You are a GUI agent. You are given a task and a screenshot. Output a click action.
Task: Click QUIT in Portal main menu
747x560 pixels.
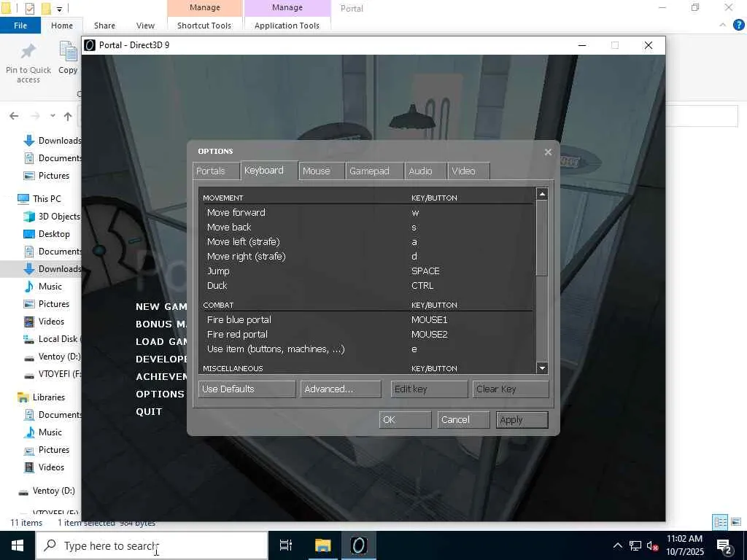coord(149,411)
